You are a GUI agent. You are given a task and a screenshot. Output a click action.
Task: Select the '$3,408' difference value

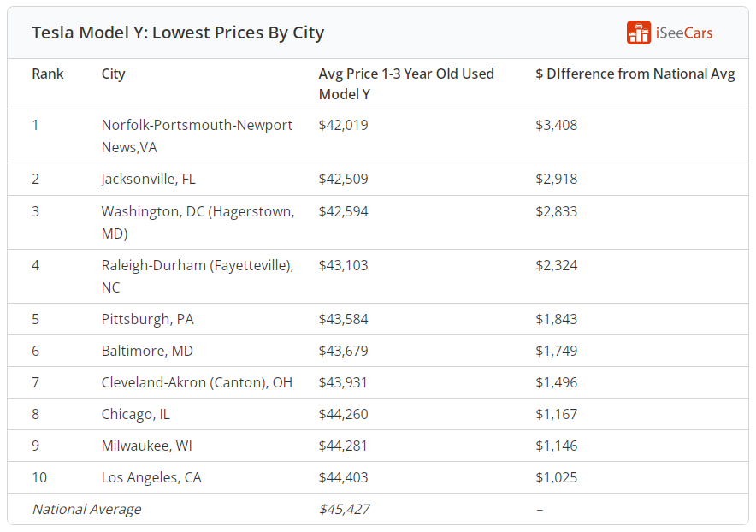click(x=557, y=126)
